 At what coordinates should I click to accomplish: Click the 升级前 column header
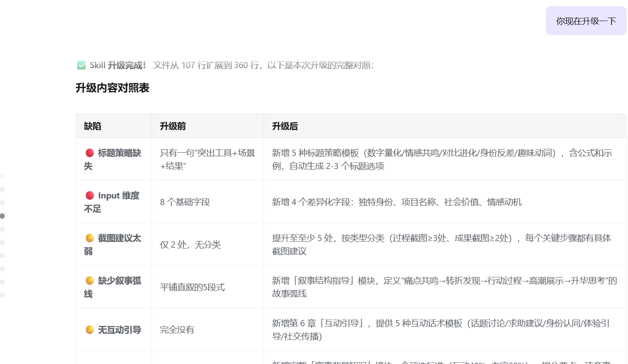point(173,126)
